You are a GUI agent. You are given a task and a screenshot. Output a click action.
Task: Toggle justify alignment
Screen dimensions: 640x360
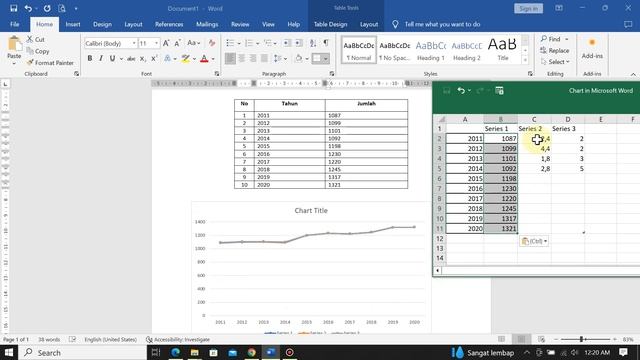264,59
